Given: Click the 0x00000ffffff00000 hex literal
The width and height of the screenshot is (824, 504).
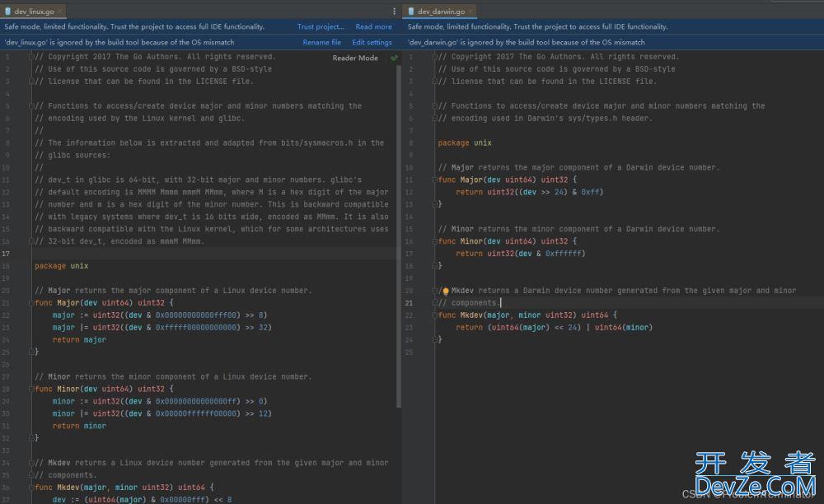Looking at the screenshot, I should [198, 413].
